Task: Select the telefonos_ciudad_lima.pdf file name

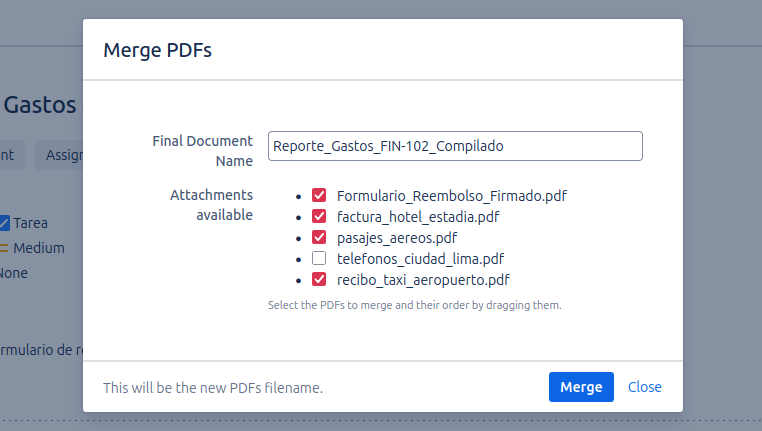Action: (x=420, y=259)
